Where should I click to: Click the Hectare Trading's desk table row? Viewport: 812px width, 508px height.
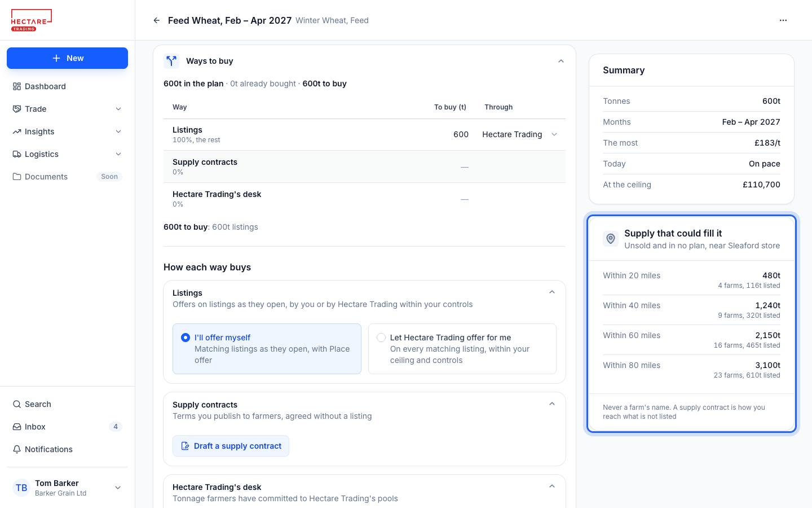(x=364, y=199)
